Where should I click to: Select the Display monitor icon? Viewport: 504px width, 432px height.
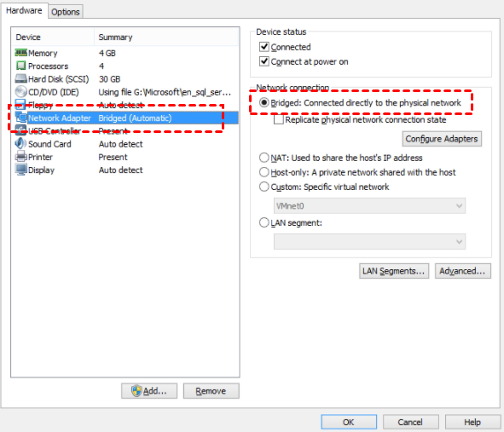(x=20, y=170)
